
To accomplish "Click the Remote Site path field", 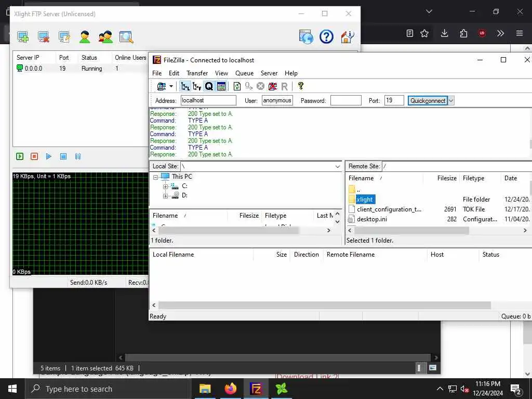I will 456,166.
